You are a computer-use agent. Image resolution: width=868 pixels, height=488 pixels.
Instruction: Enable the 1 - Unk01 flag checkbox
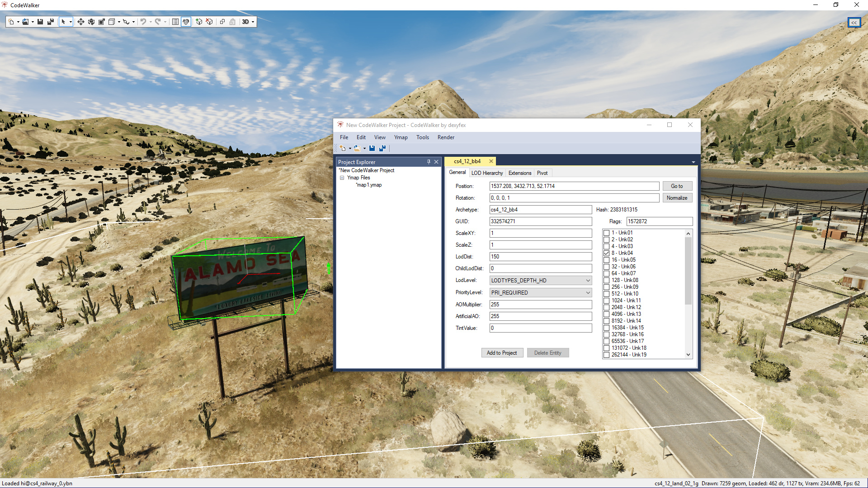607,233
